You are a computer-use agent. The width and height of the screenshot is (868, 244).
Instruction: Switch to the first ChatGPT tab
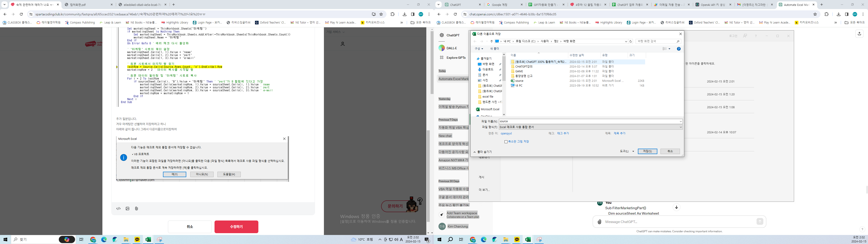coord(463,5)
